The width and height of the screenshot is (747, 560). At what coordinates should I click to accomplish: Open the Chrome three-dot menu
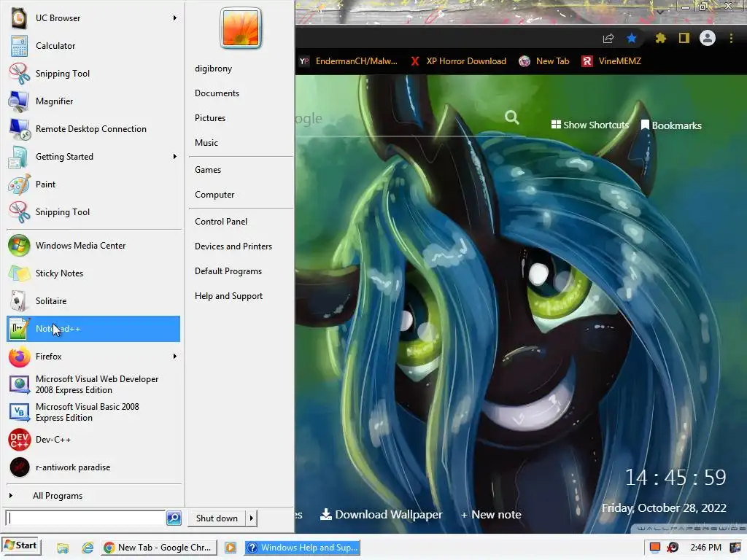(731, 38)
